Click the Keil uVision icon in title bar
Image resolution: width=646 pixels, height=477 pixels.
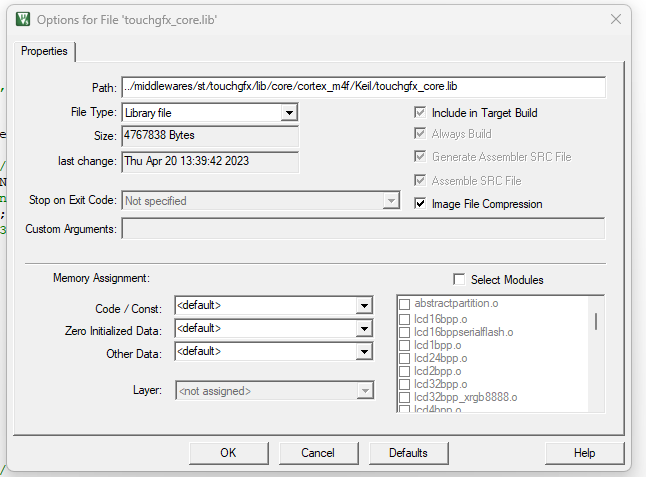23,19
